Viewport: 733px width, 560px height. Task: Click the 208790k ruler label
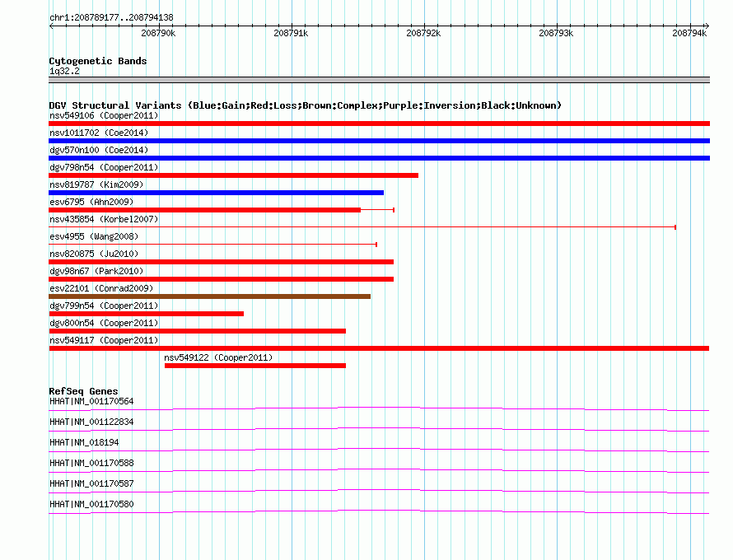coord(158,33)
